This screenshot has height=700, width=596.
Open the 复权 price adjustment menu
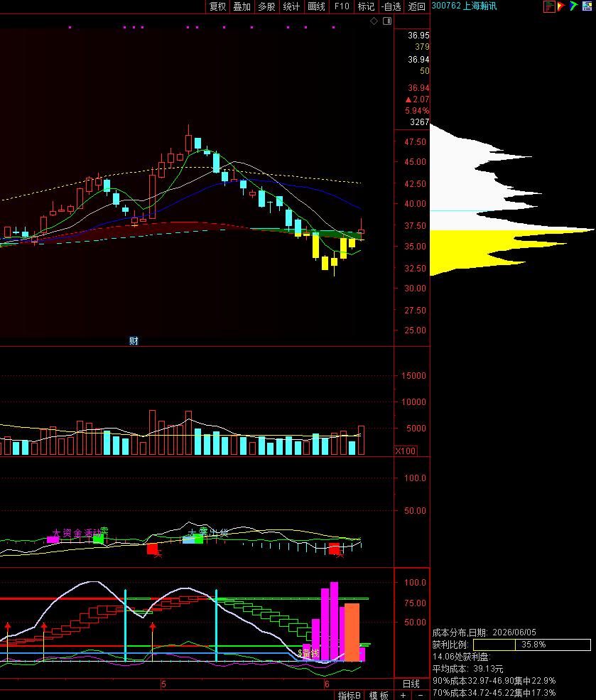(x=217, y=6)
